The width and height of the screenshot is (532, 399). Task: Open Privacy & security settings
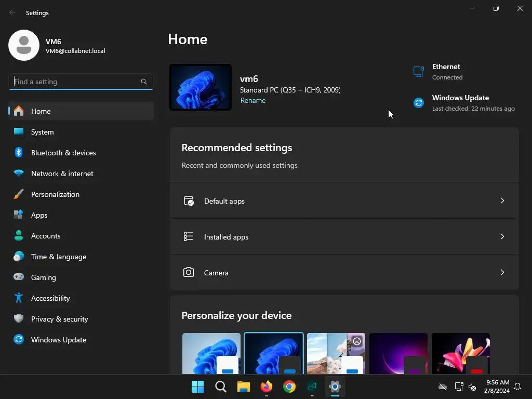point(81,318)
